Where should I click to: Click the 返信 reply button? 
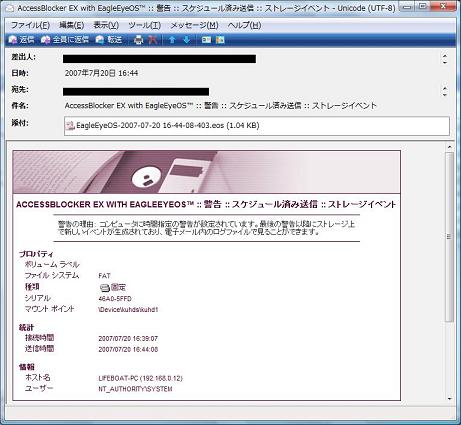tap(22, 40)
